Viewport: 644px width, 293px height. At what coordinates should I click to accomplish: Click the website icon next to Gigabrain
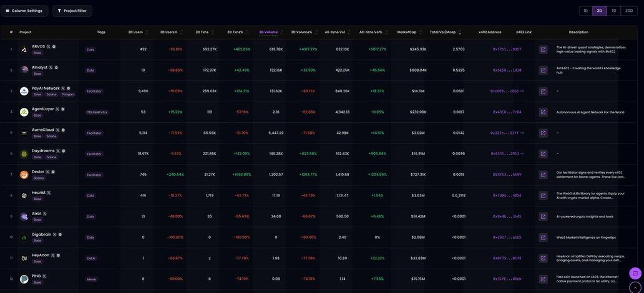click(61, 234)
